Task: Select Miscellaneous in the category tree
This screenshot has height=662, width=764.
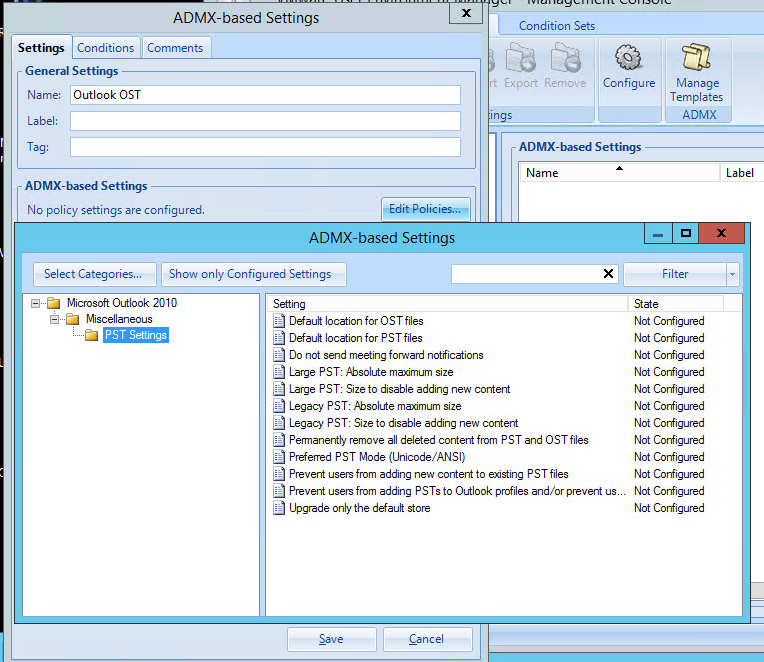Action: [x=119, y=319]
